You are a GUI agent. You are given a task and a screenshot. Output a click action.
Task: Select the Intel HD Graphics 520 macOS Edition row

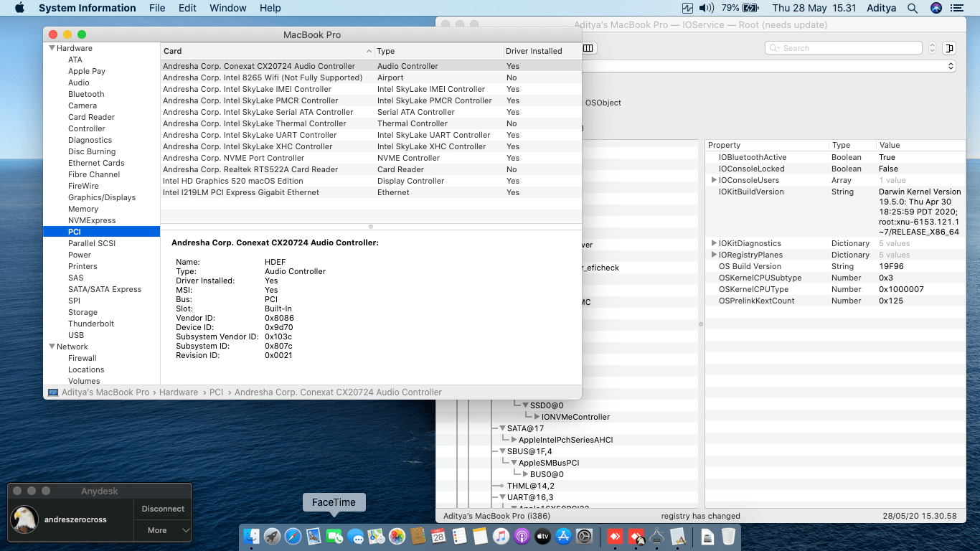click(371, 181)
